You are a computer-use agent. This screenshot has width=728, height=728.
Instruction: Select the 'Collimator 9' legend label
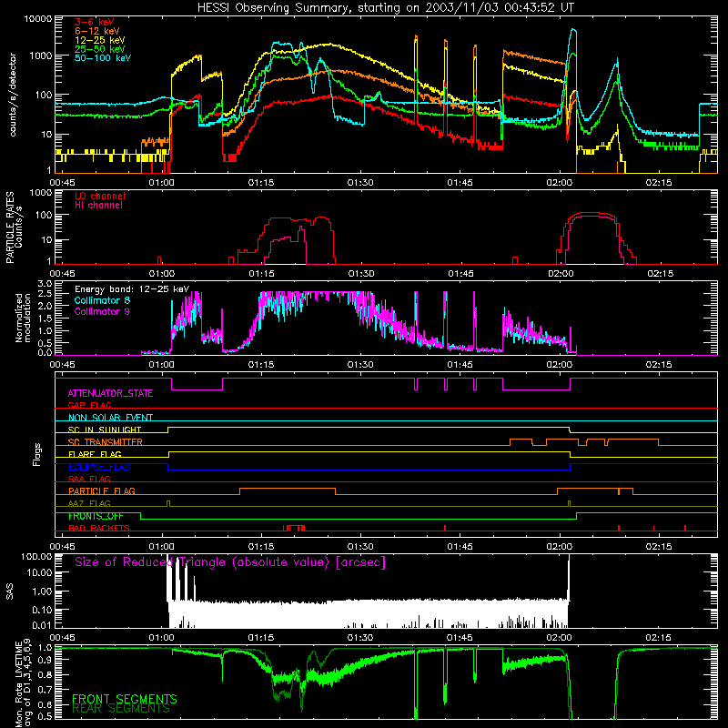(x=102, y=311)
